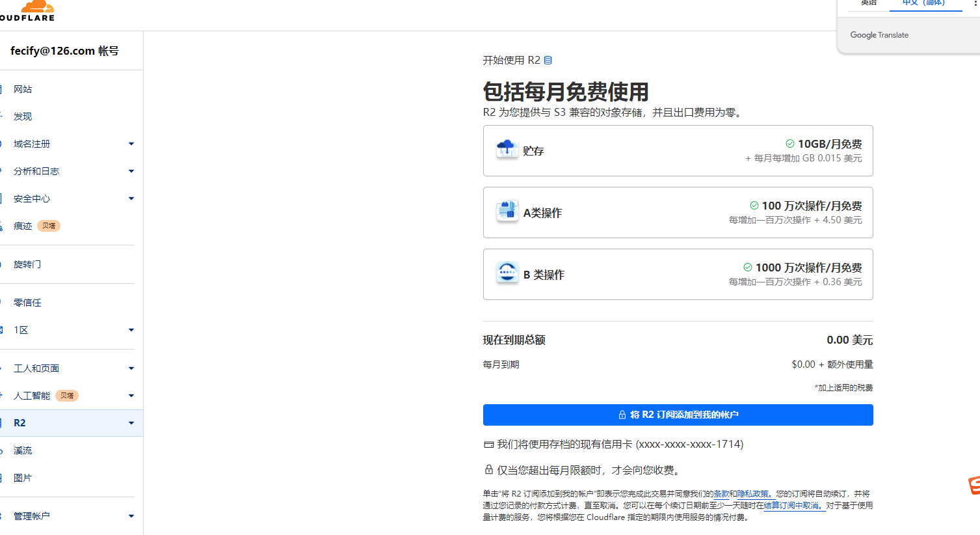Click the 贮存 cloud storage icon
This screenshot has height=535, width=980.
coord(507,148)
